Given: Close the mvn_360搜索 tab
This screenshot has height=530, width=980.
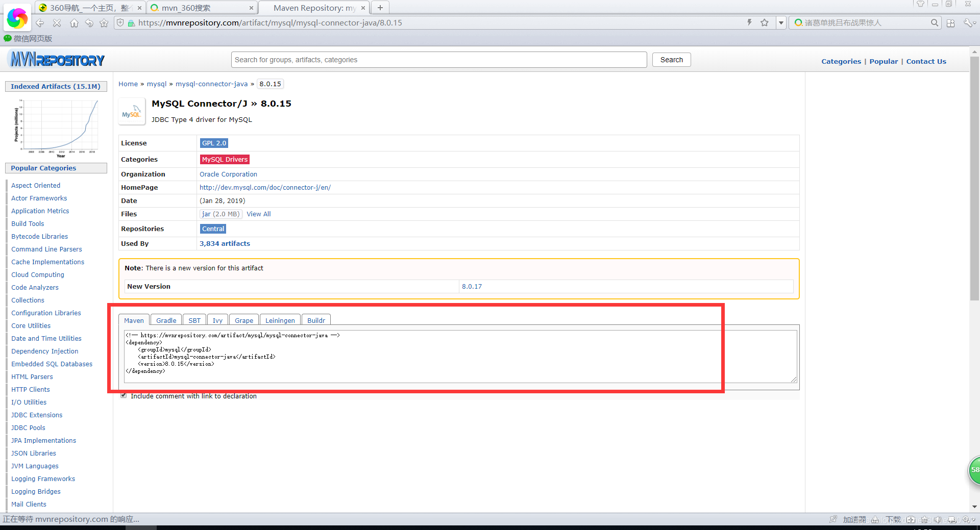Looking at the screenshot, I should pos(251,8).
